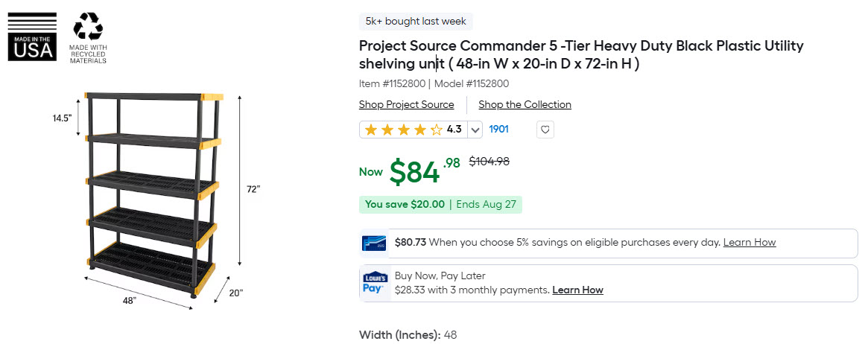Open Shop the Collection link
Image resolution: width=868 pixels, height=344 pixels.
(x=525, y=104)
